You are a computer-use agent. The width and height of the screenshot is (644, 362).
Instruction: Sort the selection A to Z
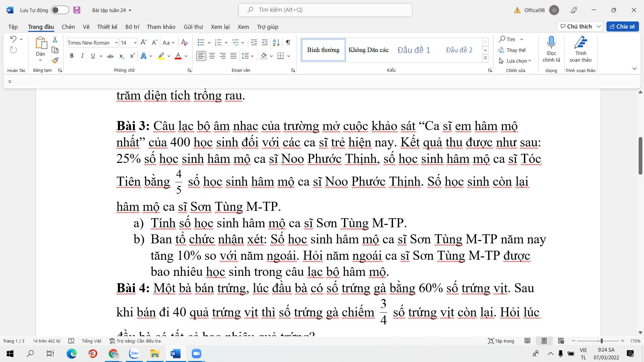tap(276, 43)
